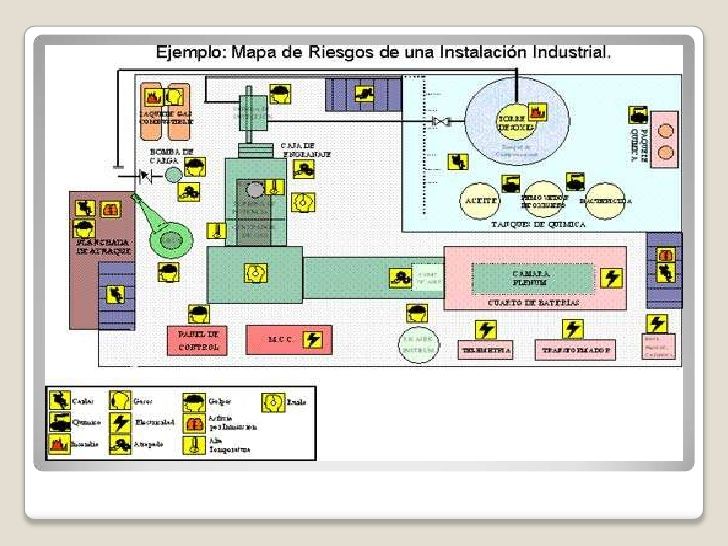Click the gears icon next to Caja de Engranaje
The height and width of the screenshot is (546, 728).
coord(304,169)
